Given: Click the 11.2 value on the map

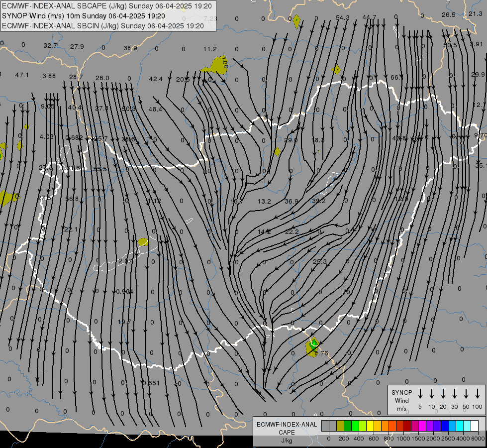Looking at the screenshot, I should (210, 49).
